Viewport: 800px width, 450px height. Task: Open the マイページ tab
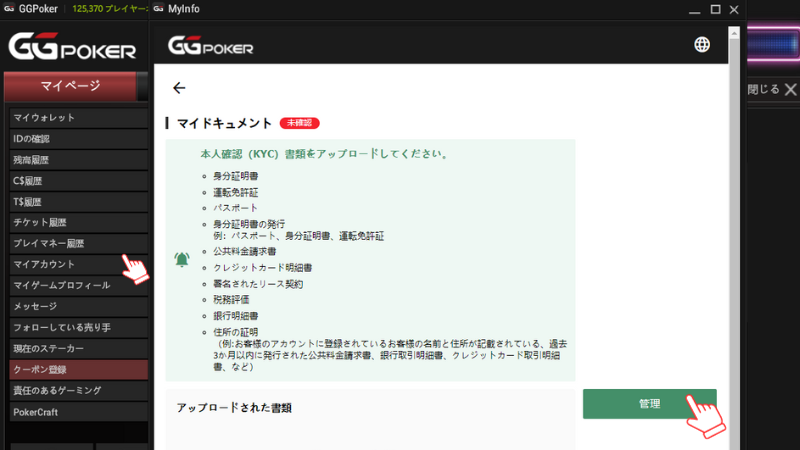click(70, 86)
